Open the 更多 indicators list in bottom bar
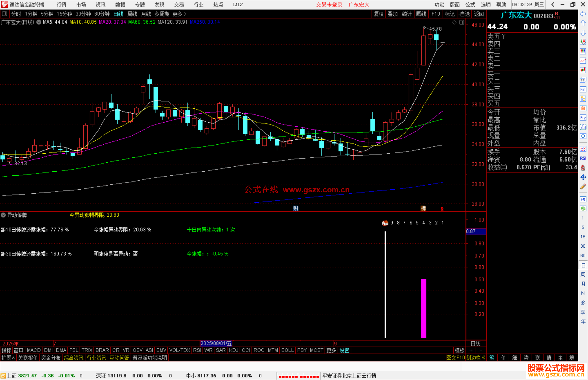 coord(331,350)
